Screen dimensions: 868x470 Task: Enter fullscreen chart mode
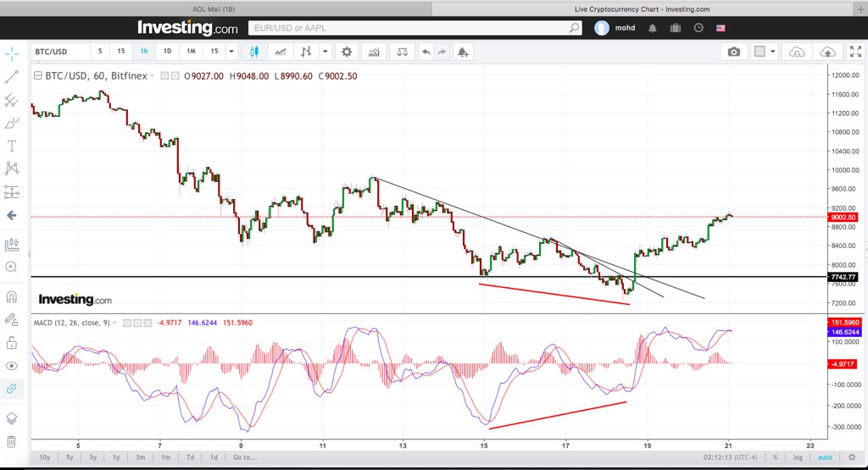coord(856,52)
